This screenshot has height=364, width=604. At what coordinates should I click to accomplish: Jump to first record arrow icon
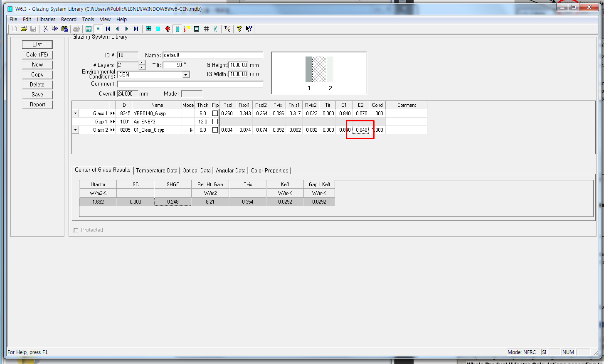[x=108, y=29]
